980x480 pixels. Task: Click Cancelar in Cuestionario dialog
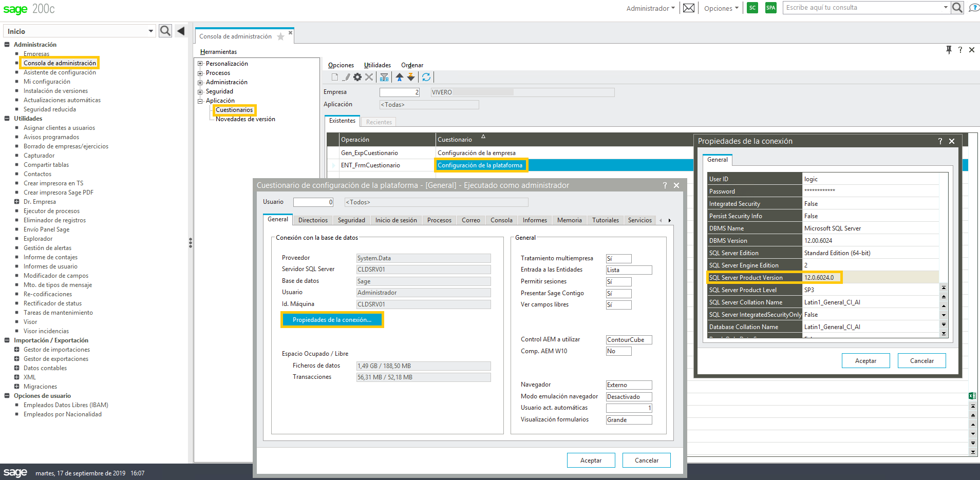[x=646, y=460]
